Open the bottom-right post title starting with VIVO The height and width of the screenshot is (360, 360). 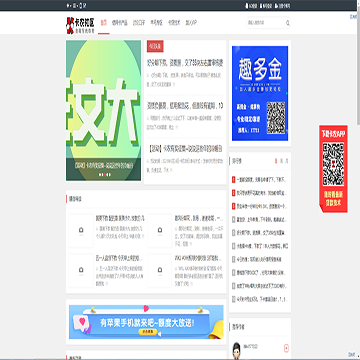[x=199, y=258]
